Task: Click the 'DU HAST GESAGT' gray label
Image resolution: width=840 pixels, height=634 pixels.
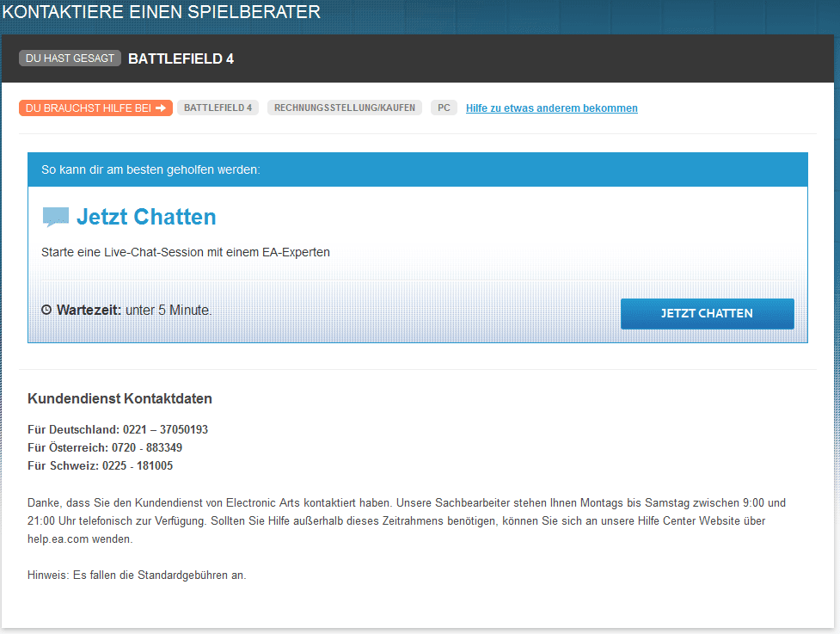Action: [x=70, y=58]
